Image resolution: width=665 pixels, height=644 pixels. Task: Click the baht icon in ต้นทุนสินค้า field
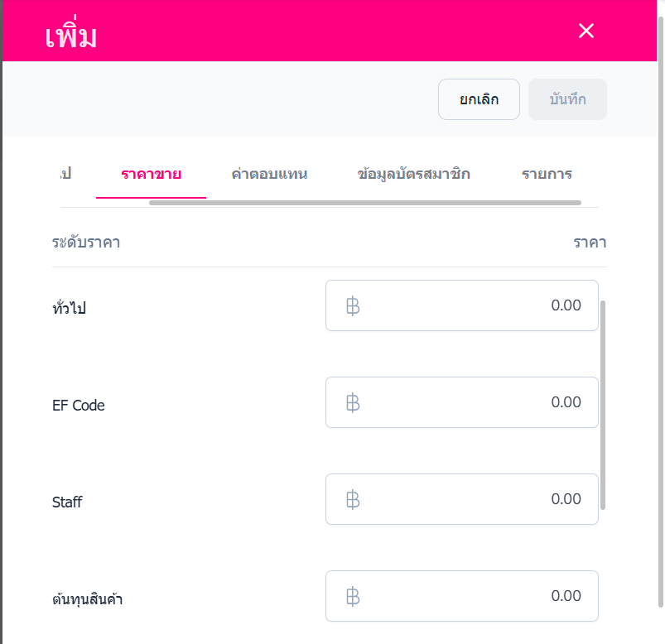[353, 597]
